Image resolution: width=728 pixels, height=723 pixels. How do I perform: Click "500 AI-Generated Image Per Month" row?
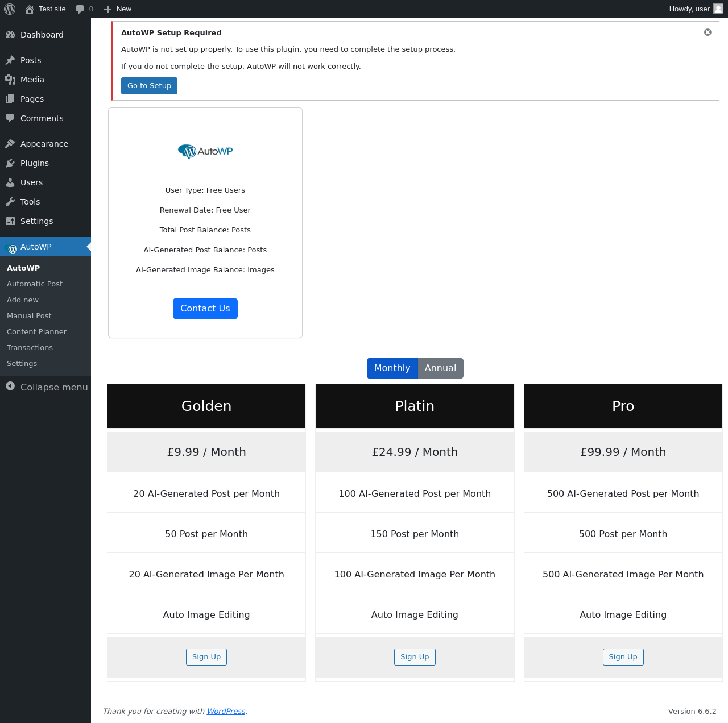[623, 574]
